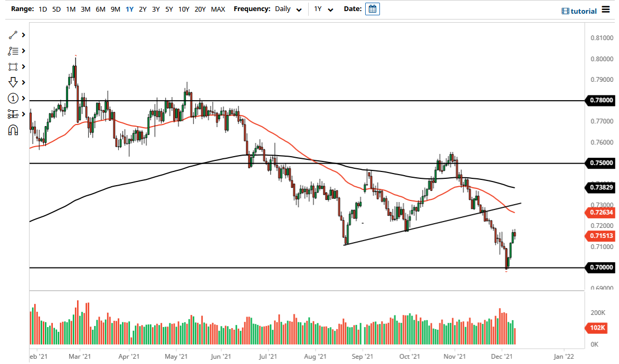Image resolution: width=619 pixels, height=364 pixels.
Task: Select the measurement tool
Action: [14, 114]
